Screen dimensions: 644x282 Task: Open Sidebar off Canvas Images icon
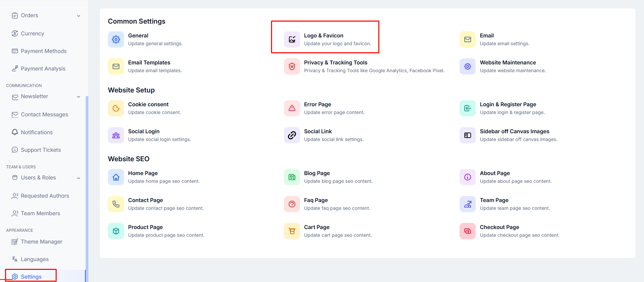pos(468,135)
